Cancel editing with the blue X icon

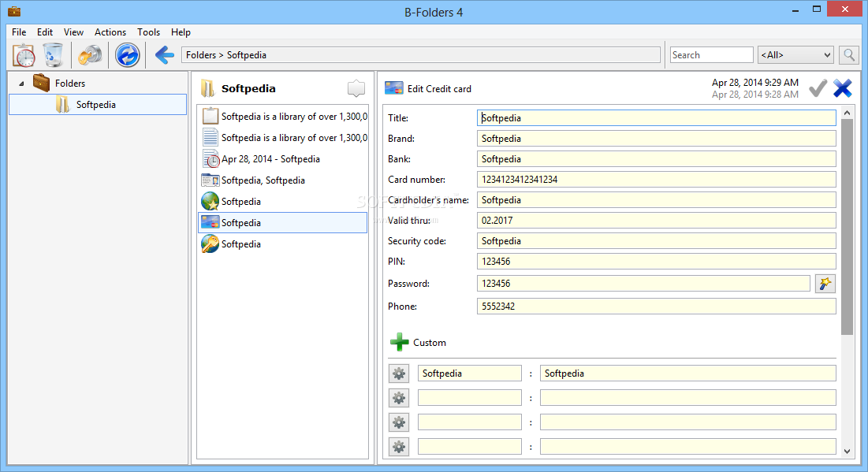pos(843,88)
